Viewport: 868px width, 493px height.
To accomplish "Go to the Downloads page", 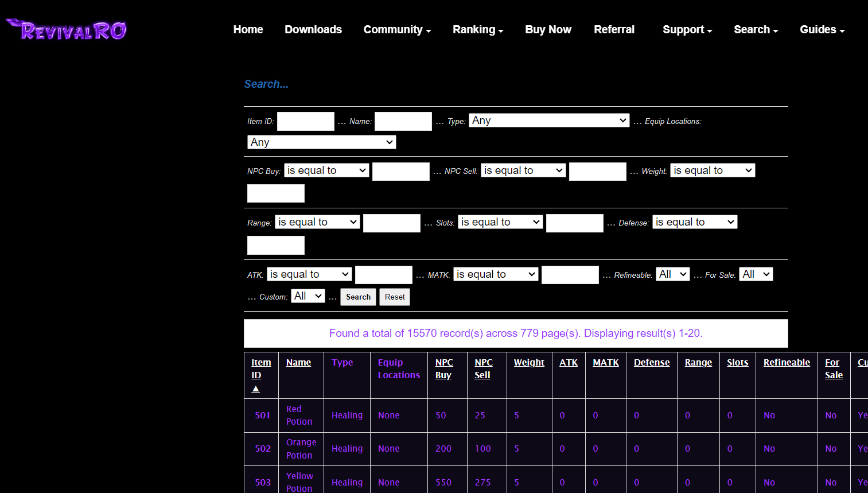I will point(313,30).
